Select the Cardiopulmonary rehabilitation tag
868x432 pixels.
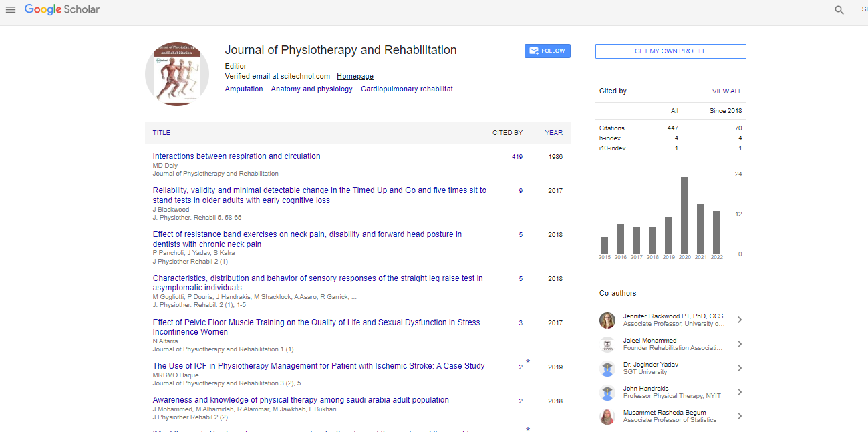410,89
